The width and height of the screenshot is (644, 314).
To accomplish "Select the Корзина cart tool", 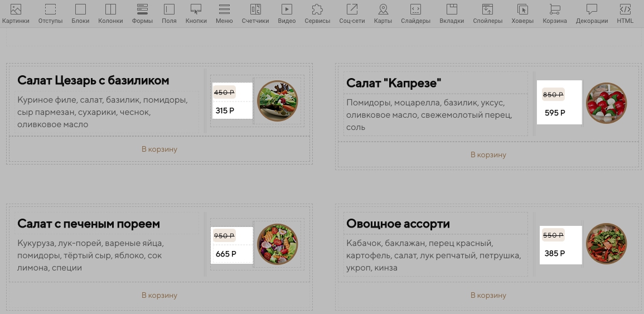I will [554, 13].
